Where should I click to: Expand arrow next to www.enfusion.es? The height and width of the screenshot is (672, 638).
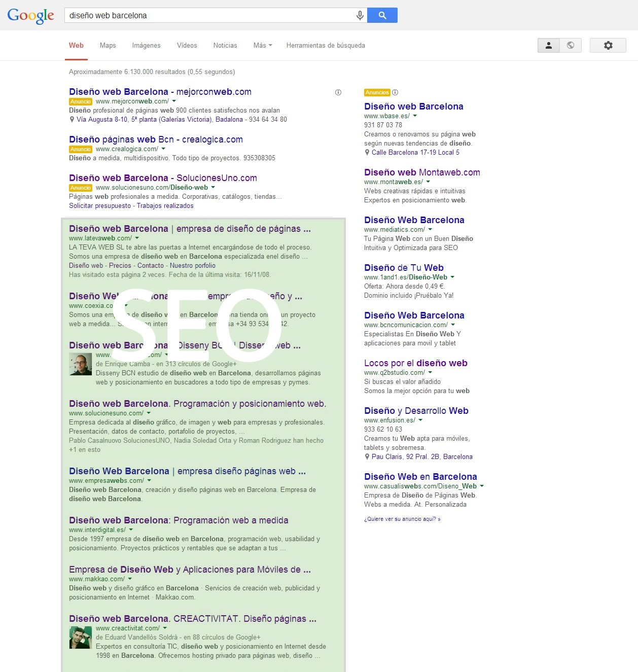[420, 420]
